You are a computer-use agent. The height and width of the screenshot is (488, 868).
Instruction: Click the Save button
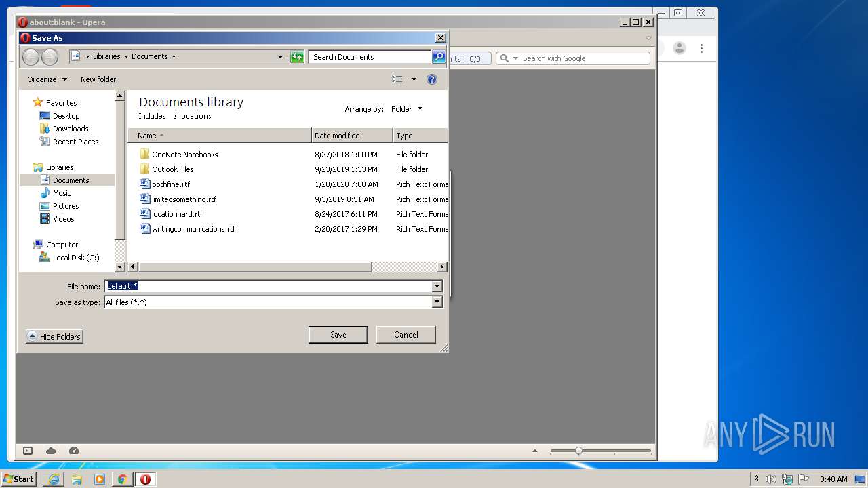[338, 335]
